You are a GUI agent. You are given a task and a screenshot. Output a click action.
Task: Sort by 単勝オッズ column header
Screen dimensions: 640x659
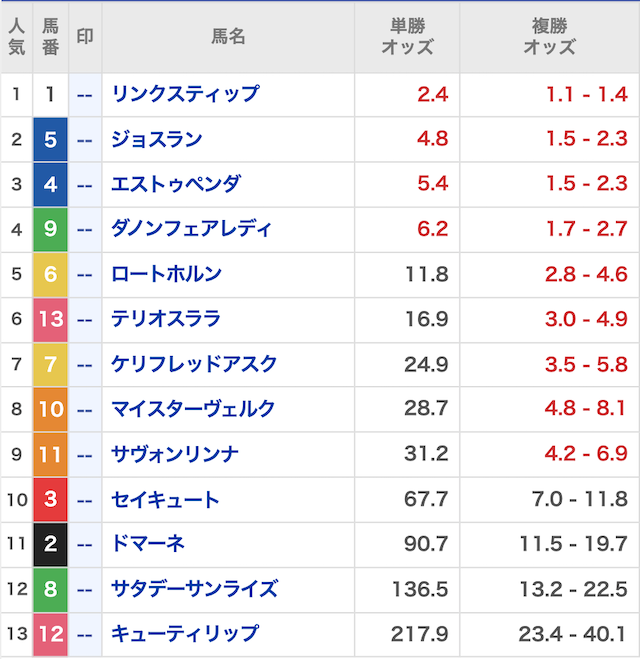407,37
